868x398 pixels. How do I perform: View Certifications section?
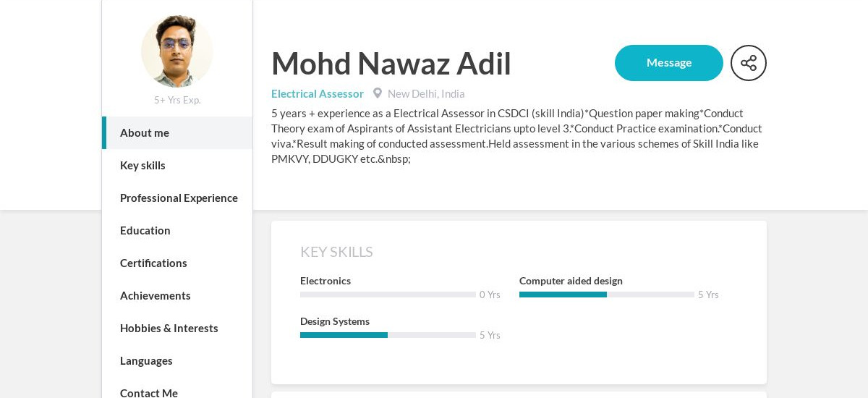[177, 263]
